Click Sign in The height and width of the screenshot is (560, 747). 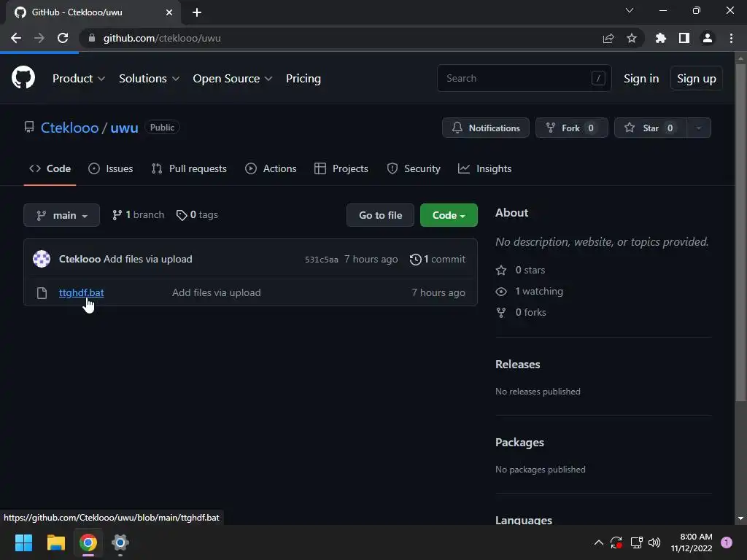(641, 79)
